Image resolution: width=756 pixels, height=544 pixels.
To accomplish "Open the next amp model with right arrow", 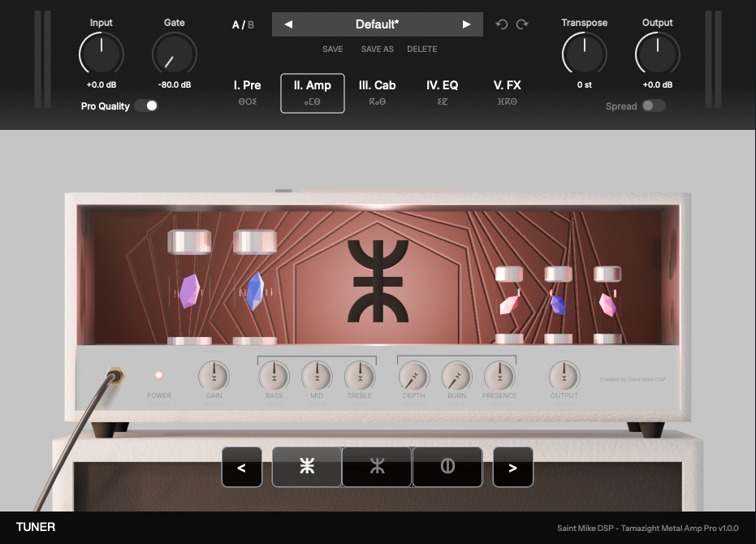I will (x=513, y=467).
